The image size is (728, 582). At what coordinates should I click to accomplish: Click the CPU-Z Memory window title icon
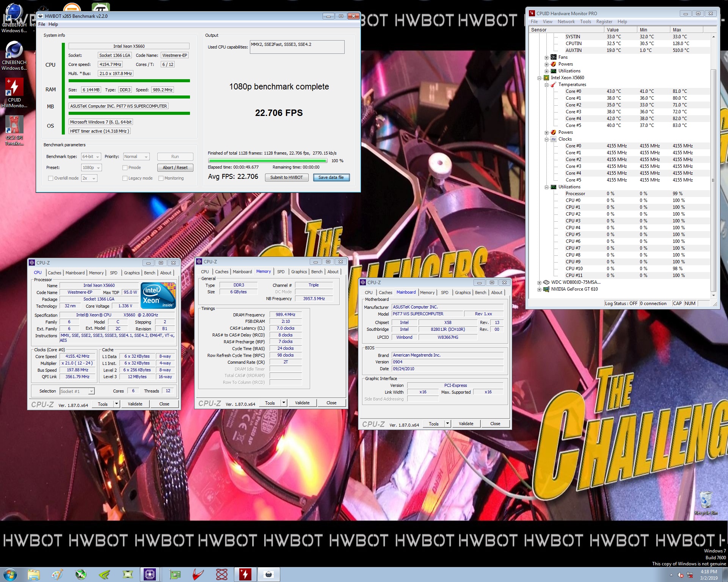pos(199,261)
